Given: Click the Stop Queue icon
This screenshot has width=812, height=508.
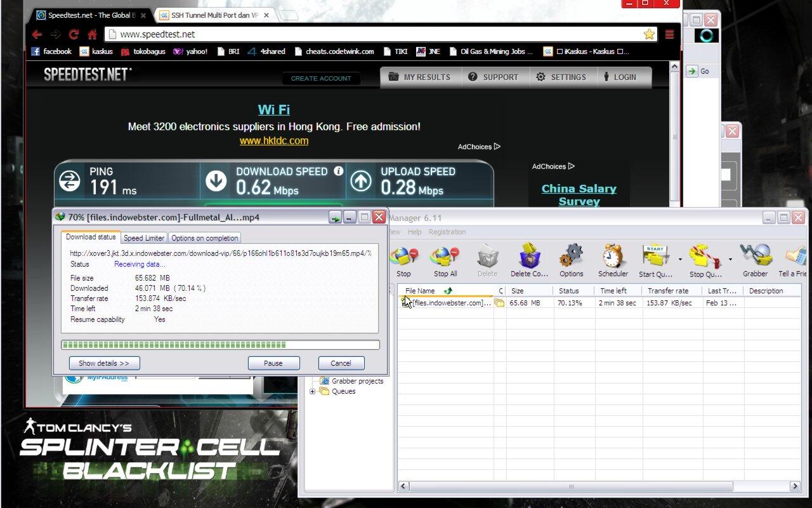Looking at the screenshot, I should 705,257.
